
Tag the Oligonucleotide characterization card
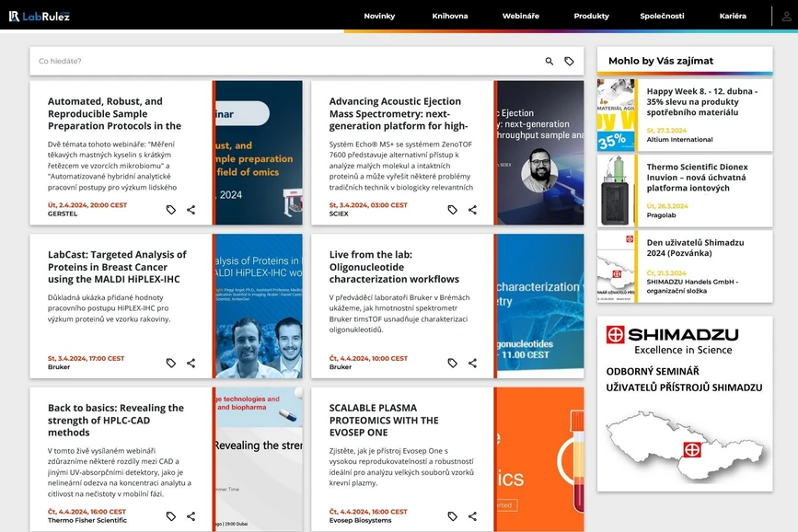tap(453, 363)
